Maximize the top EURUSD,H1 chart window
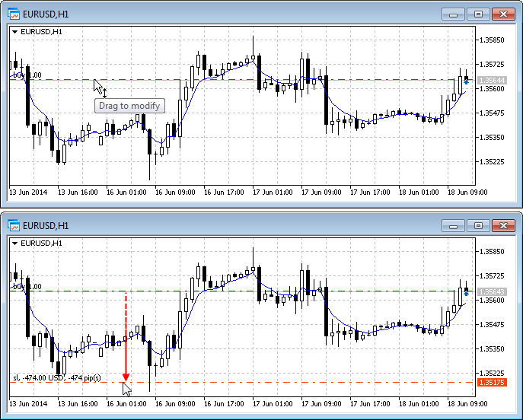Viewport: 523px width, 420px height. click(x=478, y=14)
